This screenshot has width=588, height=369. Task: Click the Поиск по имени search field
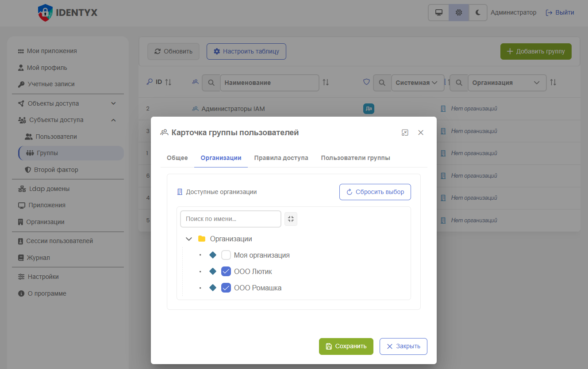(231, 219)
